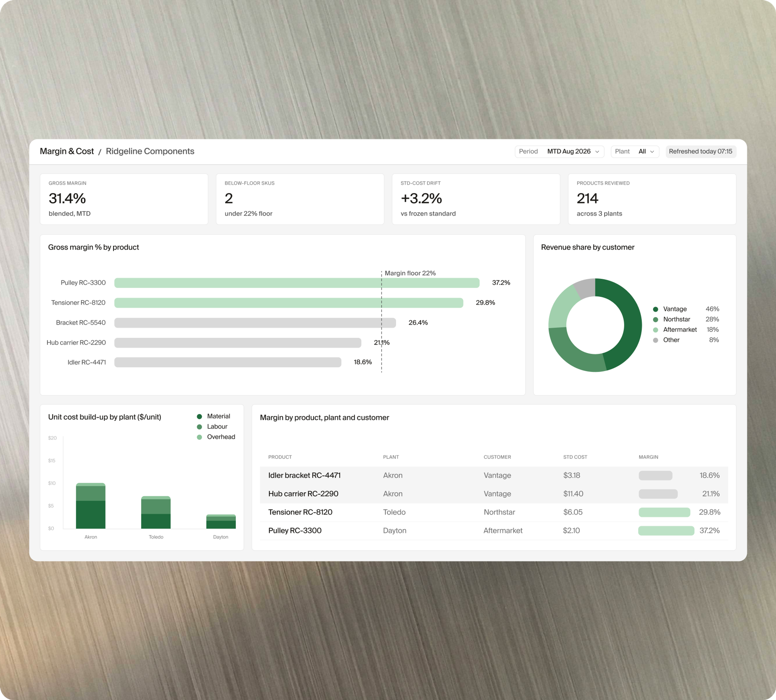Image resolution: width=776 pixels, height=700 pixels.
Task: Select the Pulley RC-3300 margin bar
Action: (x=297, y=283)
